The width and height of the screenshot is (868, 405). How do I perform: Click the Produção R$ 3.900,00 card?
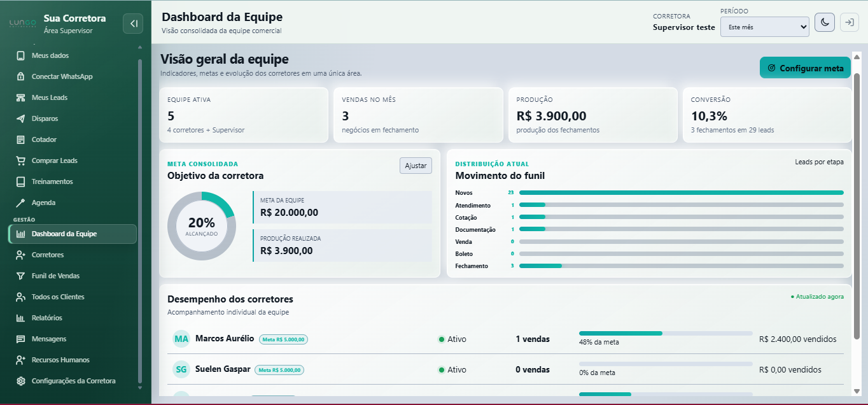[592, 115]
